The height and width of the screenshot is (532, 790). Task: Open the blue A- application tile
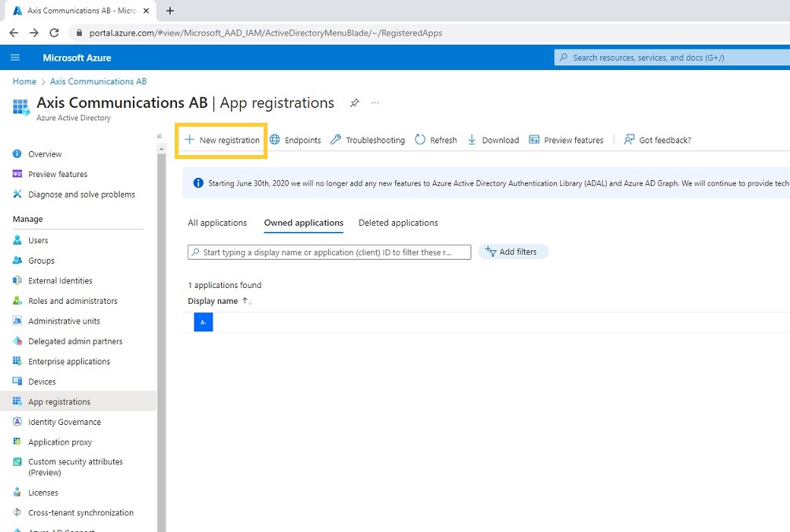(204, 322)
